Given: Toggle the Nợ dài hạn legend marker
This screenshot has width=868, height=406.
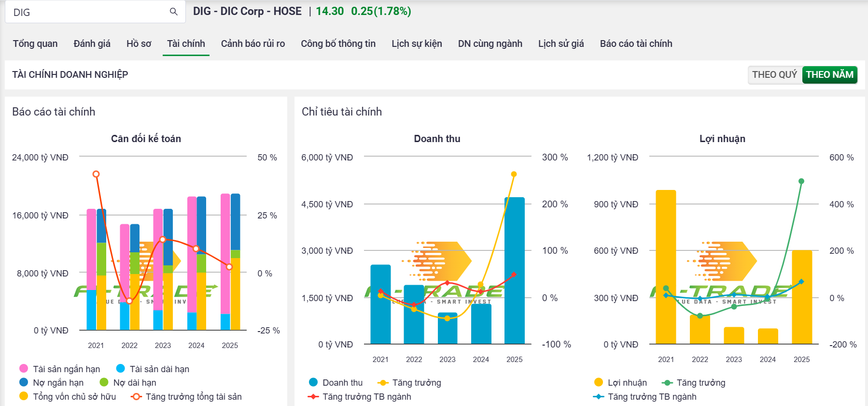Looking at the screenshot, I should 104,382.
